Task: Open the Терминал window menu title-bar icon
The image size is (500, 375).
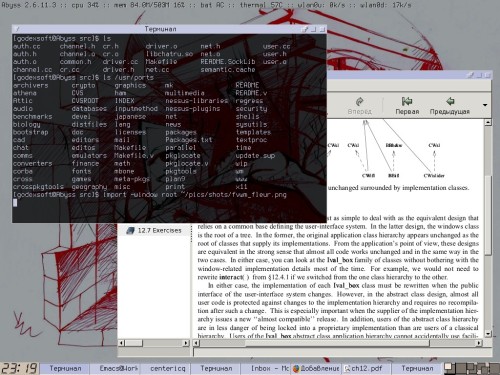Action: (18, 29)
